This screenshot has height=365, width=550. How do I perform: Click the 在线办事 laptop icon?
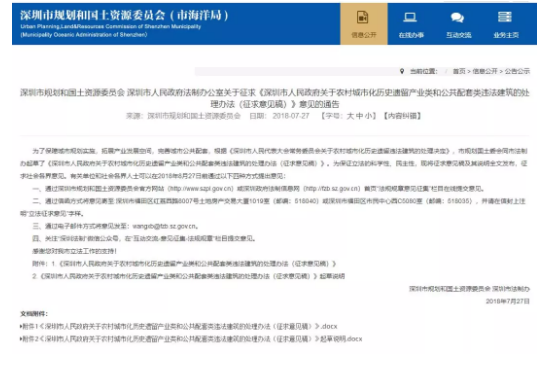(x=410, y=17)
